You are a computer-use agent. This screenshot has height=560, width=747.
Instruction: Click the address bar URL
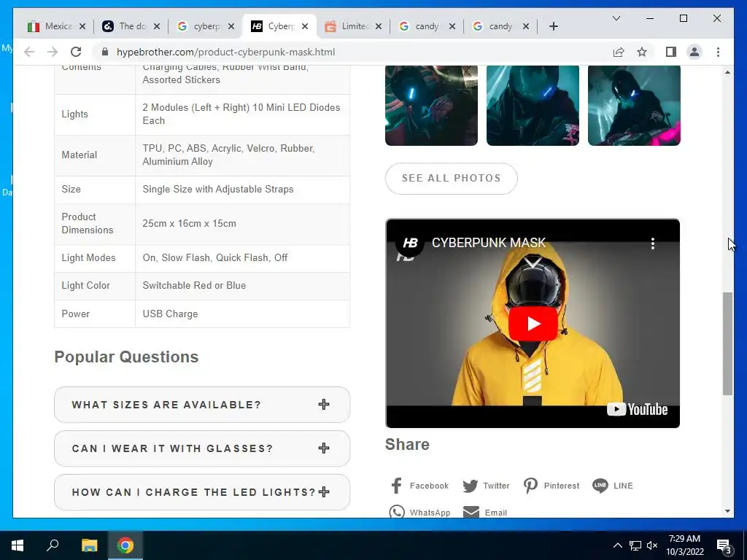(226, 52)
